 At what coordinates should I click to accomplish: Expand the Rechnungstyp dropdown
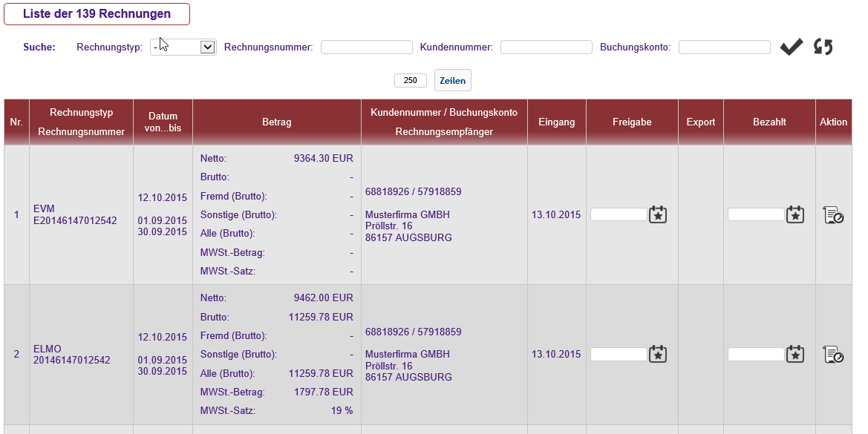pyautogui.click(x=183, y=47)
